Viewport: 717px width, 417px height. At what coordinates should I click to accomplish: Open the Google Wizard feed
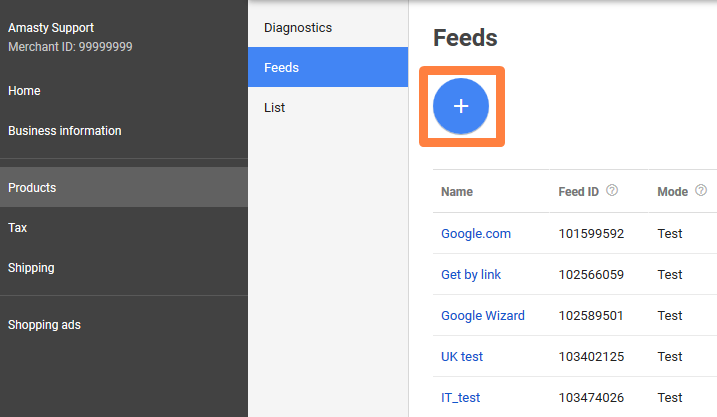(483, 316)
